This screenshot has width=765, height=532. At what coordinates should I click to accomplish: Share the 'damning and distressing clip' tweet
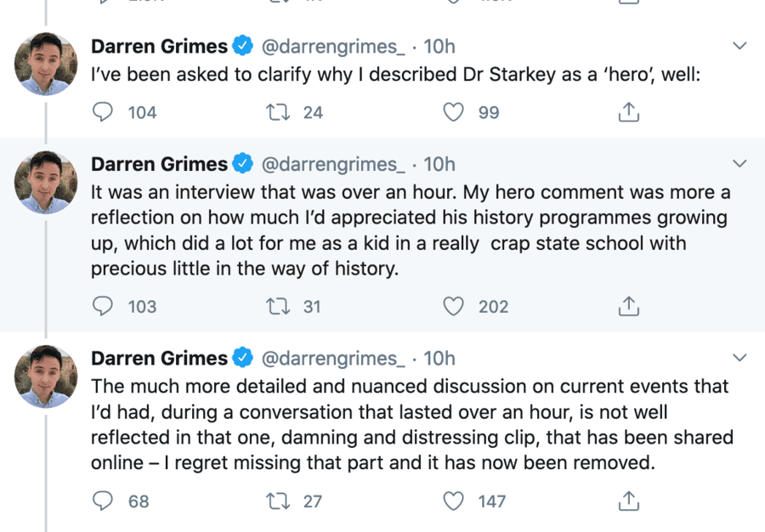pyautogui.click(x=628, y=501)
